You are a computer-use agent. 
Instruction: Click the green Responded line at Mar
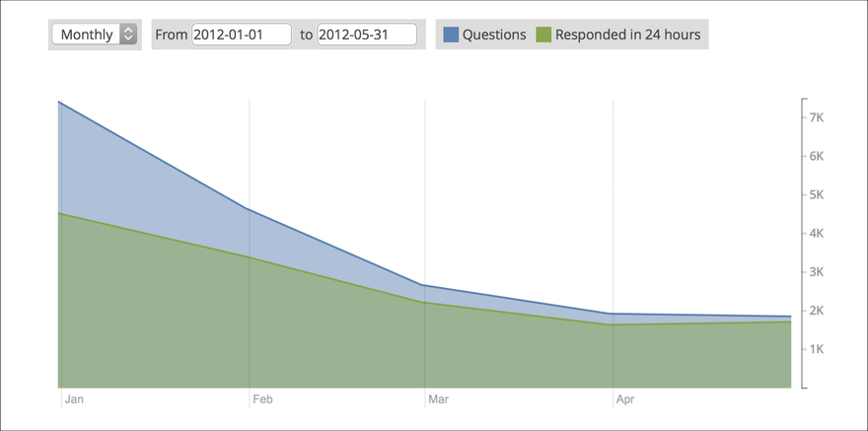(x=425, y=302)
